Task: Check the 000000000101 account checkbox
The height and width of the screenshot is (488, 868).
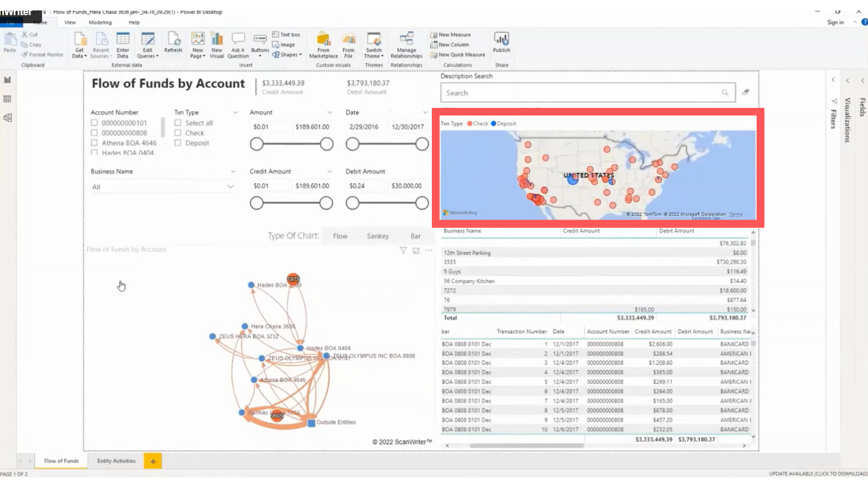Action: [94, 123]
